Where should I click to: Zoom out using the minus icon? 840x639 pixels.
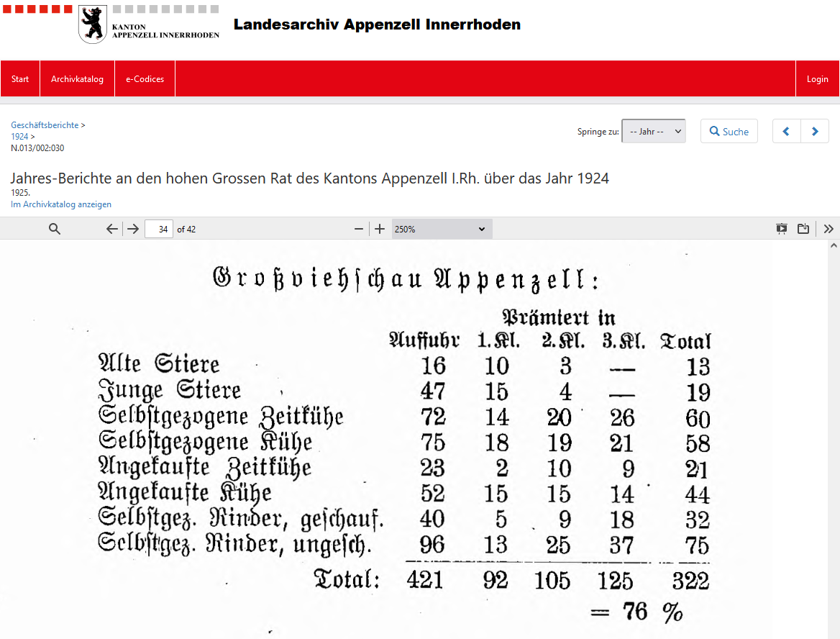pyautogui.click(x=359, y=229)
